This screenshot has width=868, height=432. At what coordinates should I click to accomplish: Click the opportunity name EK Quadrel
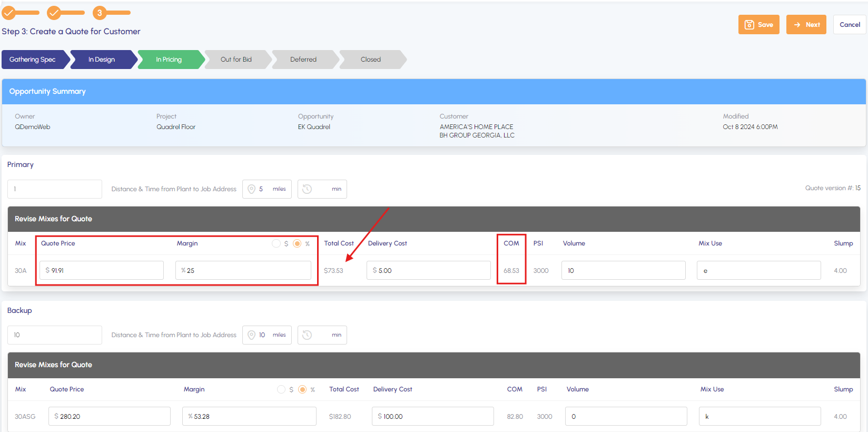tap(314, 127)
